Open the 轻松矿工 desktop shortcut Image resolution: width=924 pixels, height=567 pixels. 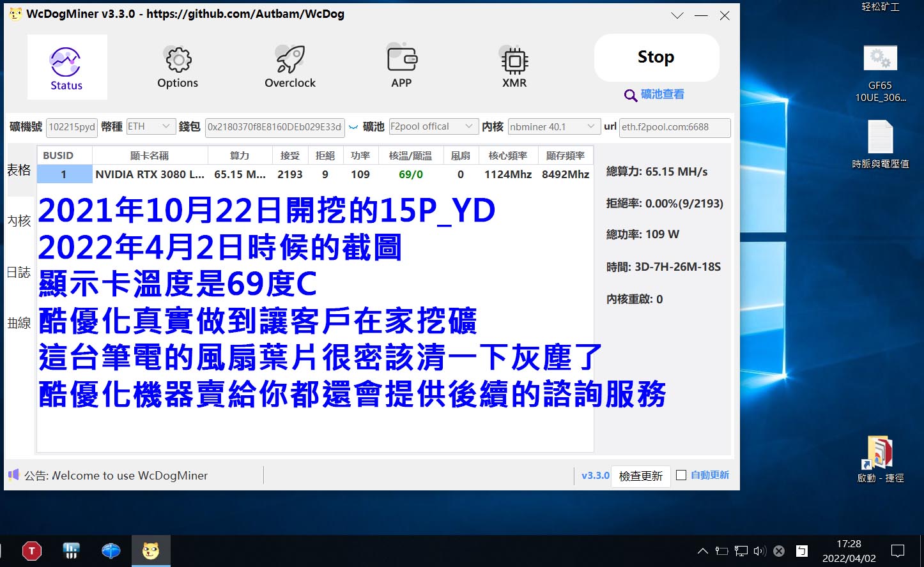tap(881, 7)
